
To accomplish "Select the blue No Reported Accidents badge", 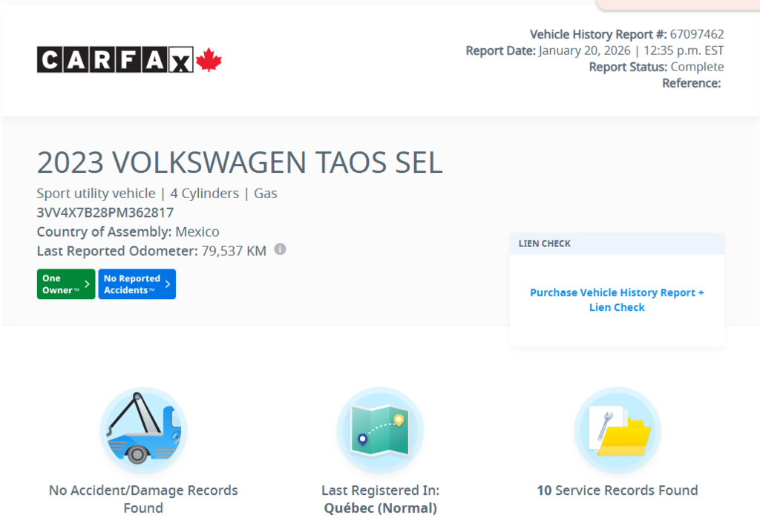I will point(137,283).
